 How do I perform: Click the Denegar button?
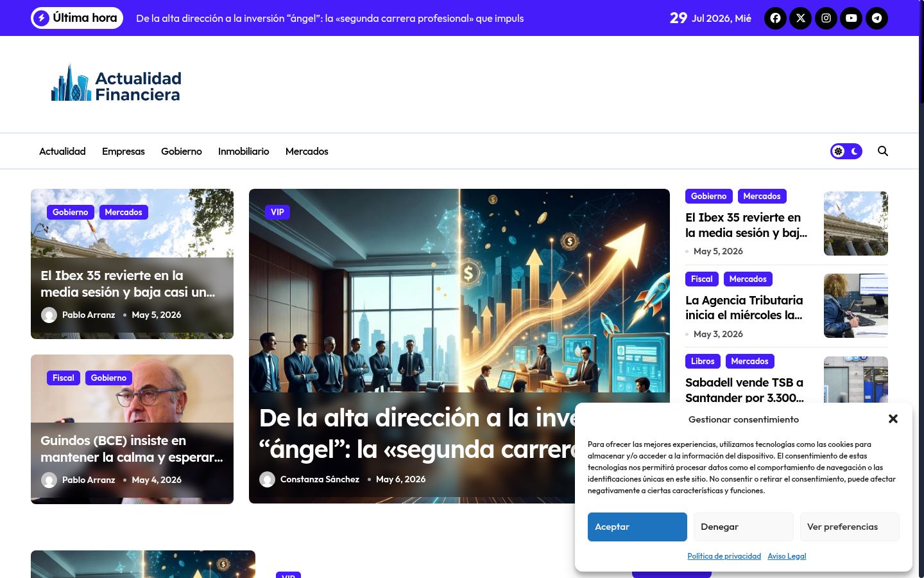(x=743, y=527)
